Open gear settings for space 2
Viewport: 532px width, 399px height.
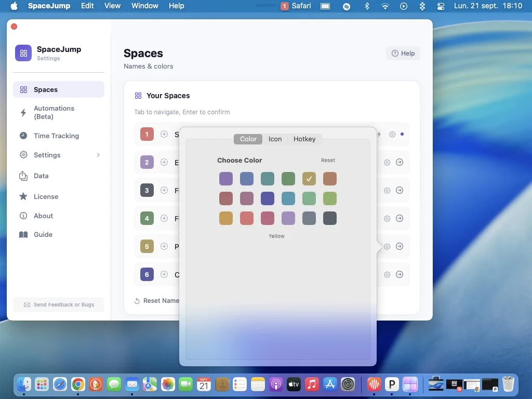tap(387, 163)
